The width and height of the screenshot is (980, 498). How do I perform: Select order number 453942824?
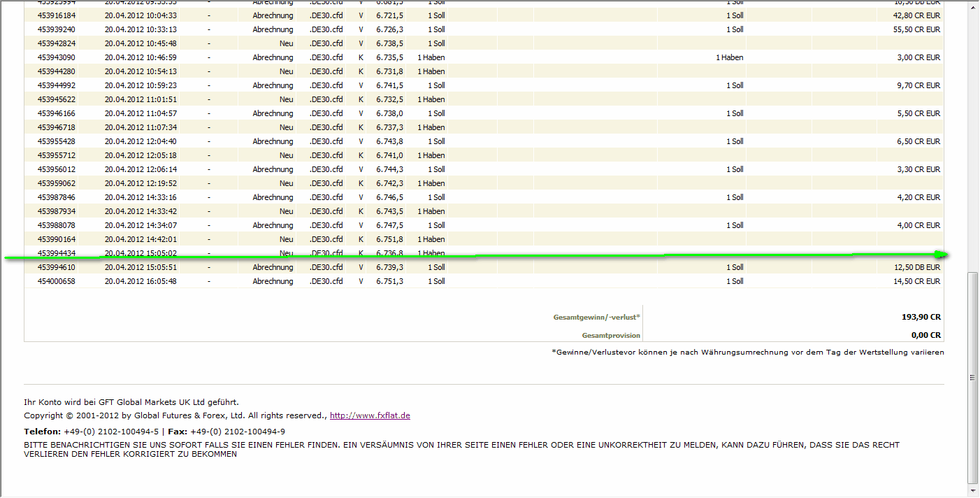click(x=57, y=43)
